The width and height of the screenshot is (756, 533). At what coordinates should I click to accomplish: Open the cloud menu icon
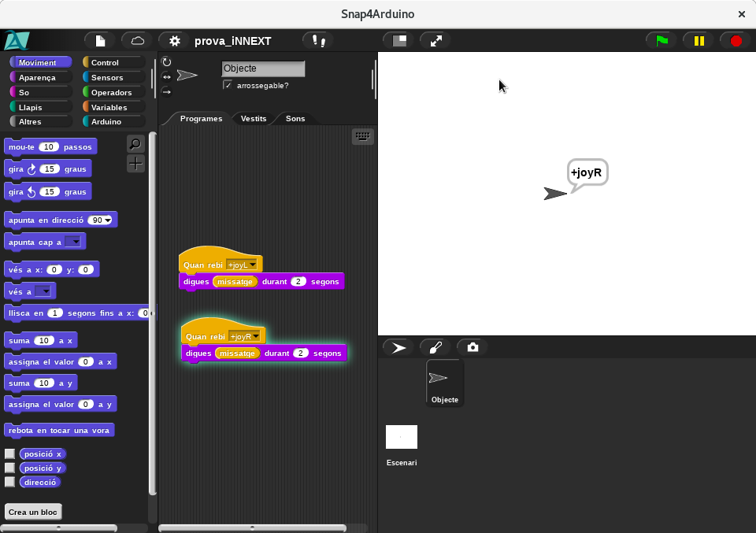point(137,41)
